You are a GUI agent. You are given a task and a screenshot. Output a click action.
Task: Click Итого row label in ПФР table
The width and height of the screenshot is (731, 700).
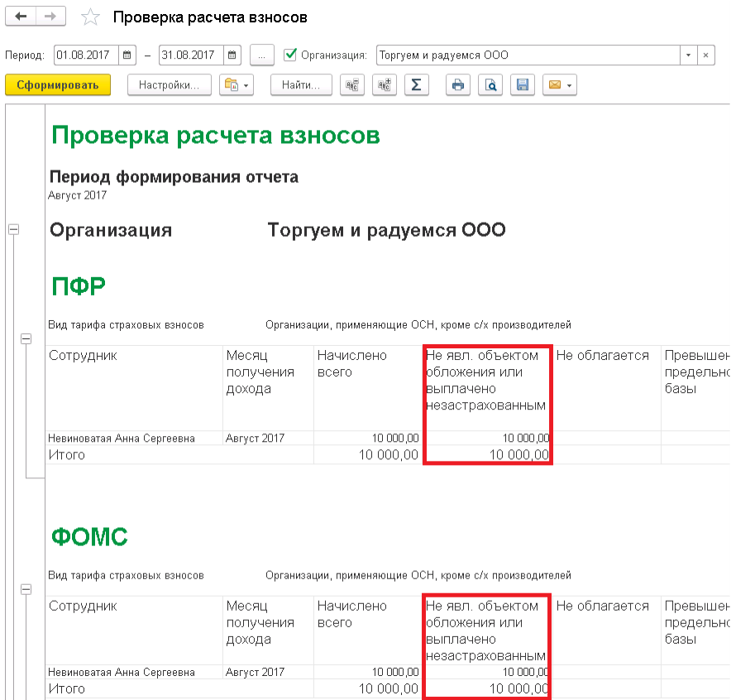67,455
